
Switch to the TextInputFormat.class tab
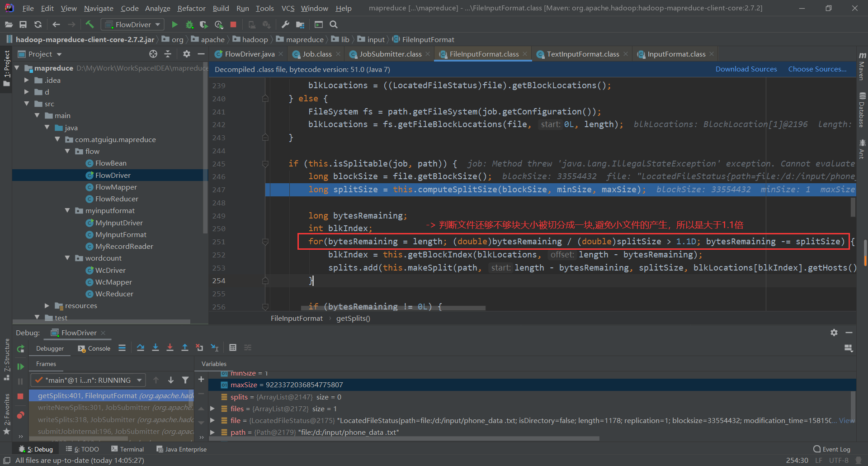tap(583, 54)
